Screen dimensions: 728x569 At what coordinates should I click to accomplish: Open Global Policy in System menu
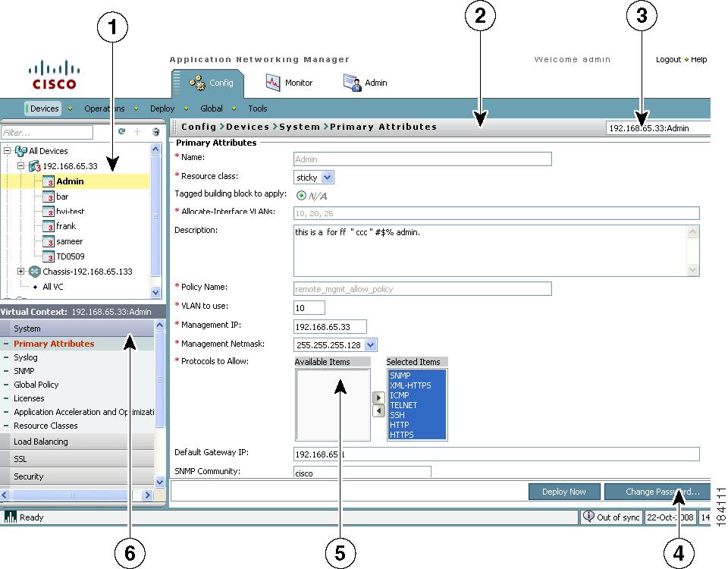coord(36,385)
